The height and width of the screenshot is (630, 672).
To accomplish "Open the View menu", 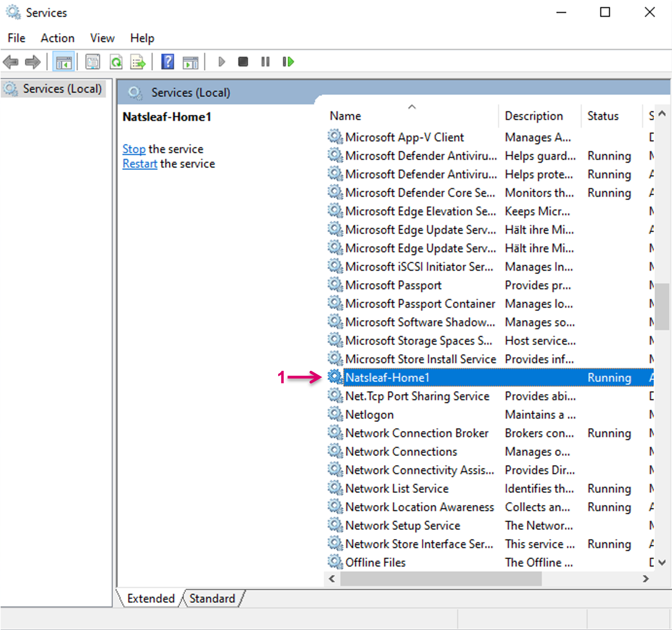I will [102, 38].
